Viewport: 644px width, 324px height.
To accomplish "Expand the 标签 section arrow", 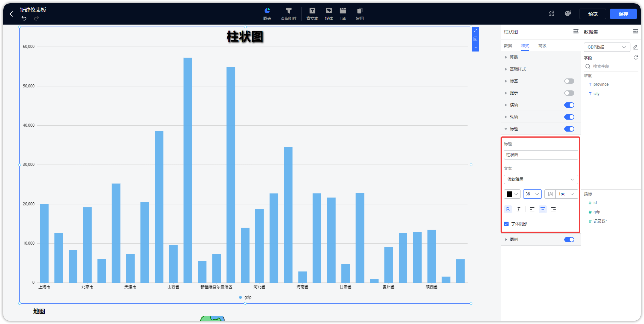I will tap(506, 81).
